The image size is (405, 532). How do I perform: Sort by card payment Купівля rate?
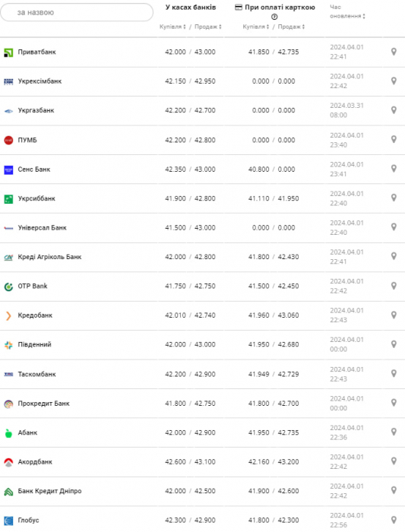[x=256, y=27]
